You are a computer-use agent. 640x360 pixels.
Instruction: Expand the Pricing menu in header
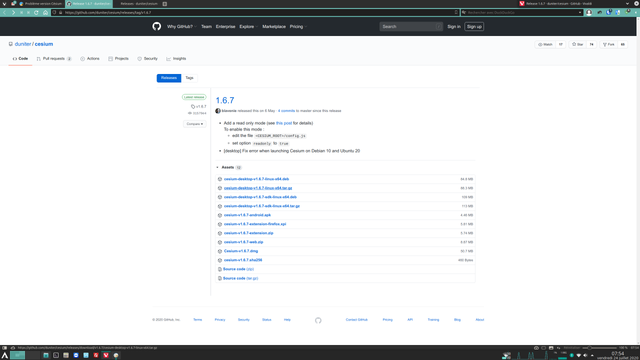click(x=298, y=27)
